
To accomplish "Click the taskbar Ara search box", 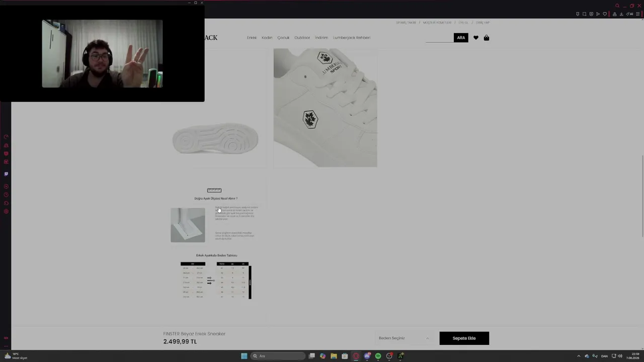I will (x=278, y=356).
